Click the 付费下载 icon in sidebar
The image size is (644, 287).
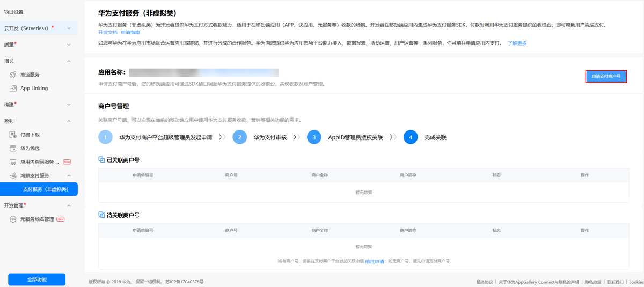(13, 135)
